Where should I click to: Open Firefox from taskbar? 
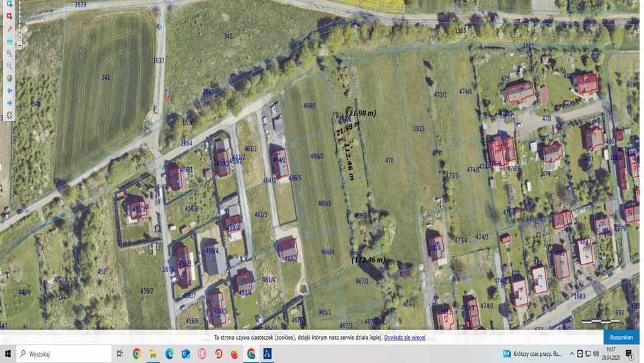[234, 353]
